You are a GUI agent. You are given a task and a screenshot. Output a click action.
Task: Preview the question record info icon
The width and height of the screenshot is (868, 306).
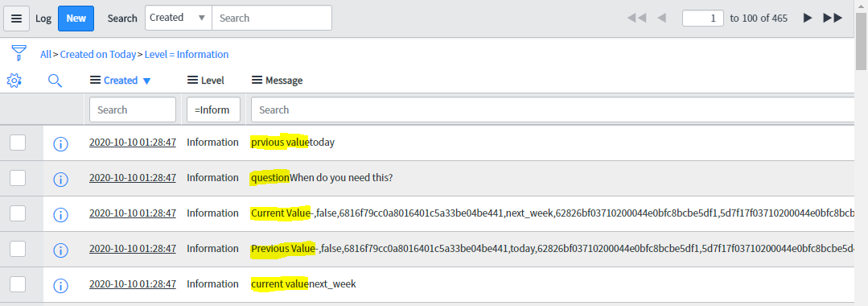tap(60, 180)
